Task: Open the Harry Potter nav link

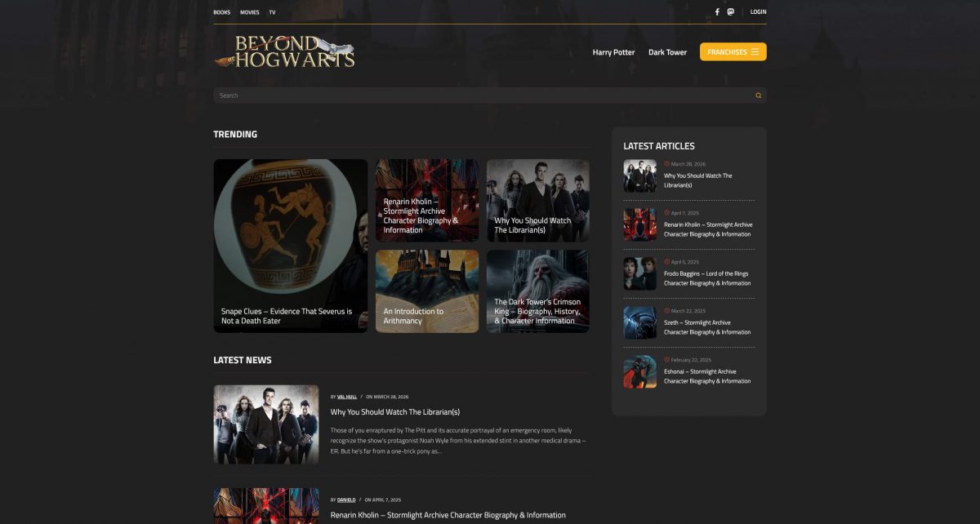Action: coord(613,52)
